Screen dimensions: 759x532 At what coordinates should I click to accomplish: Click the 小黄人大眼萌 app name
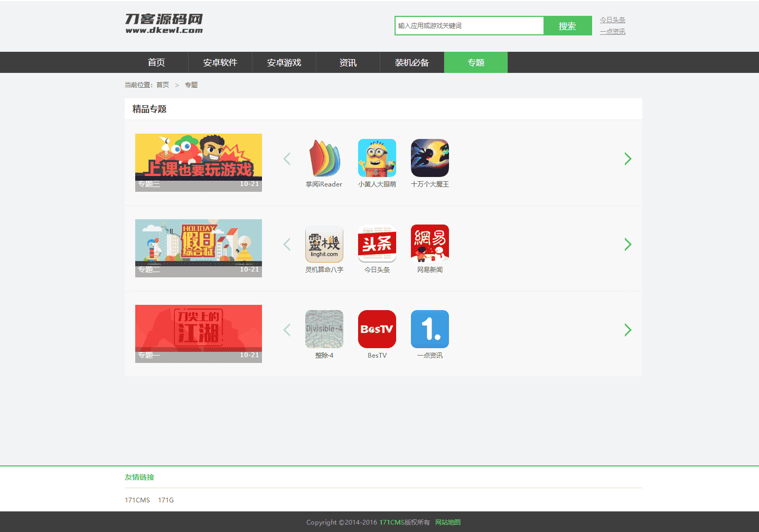click(x=377, y=184)
